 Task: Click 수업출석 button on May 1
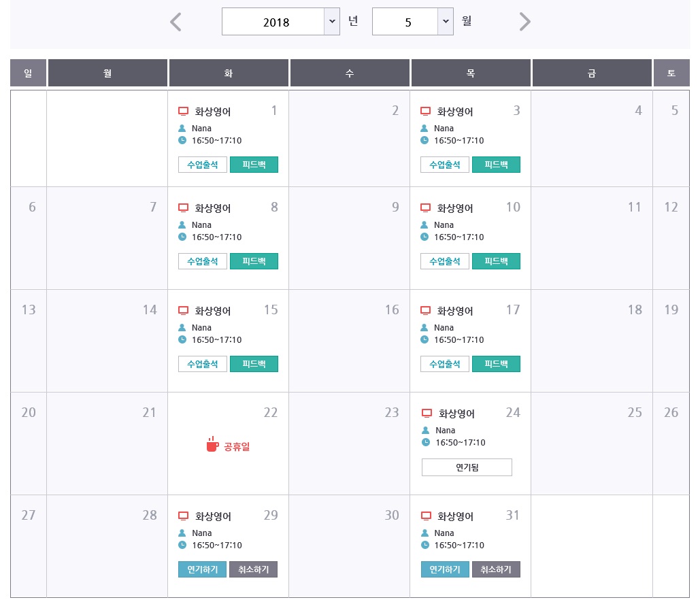[x=203, y=165]
